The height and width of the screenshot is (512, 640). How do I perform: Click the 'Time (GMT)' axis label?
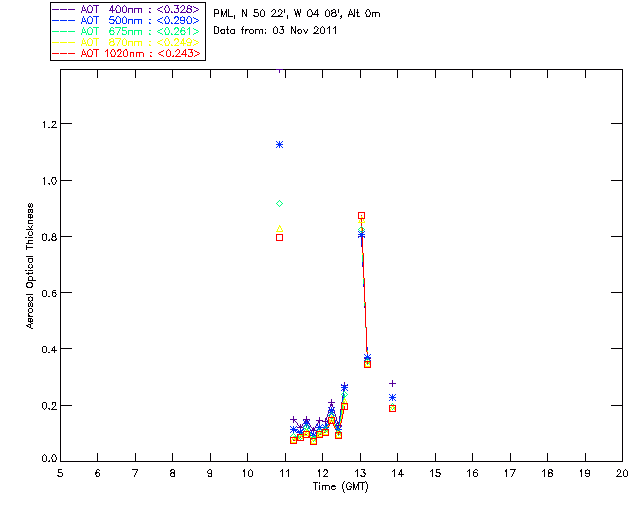(x=340, y=487)
